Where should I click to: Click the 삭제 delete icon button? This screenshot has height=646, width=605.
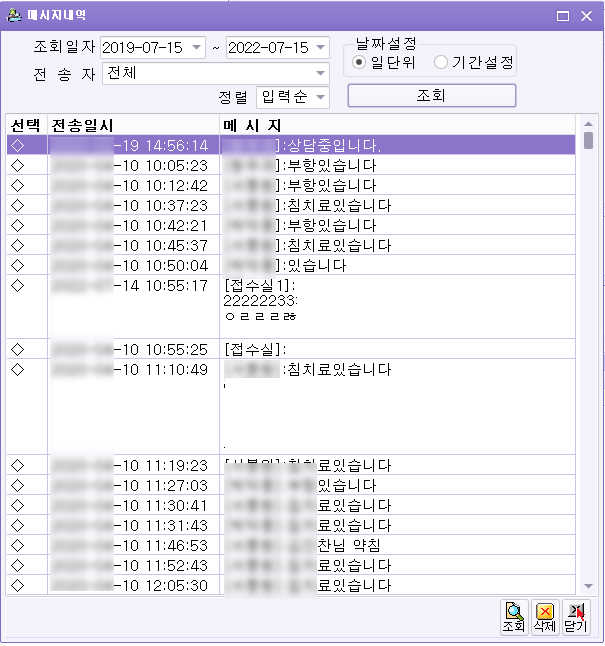[545, 617]
